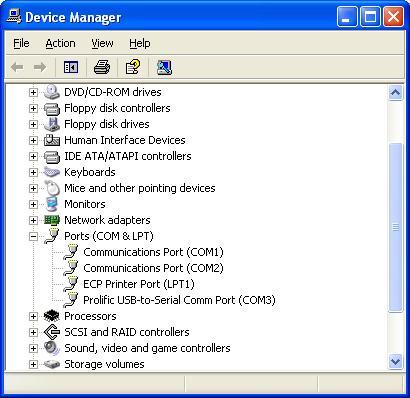Expand the Keyboards node

click(33, 172)
